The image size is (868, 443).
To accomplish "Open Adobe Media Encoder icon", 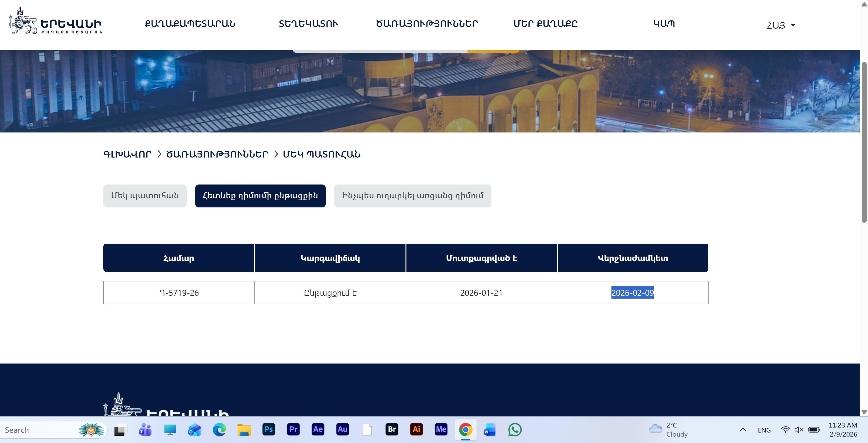I will [441, 430].
